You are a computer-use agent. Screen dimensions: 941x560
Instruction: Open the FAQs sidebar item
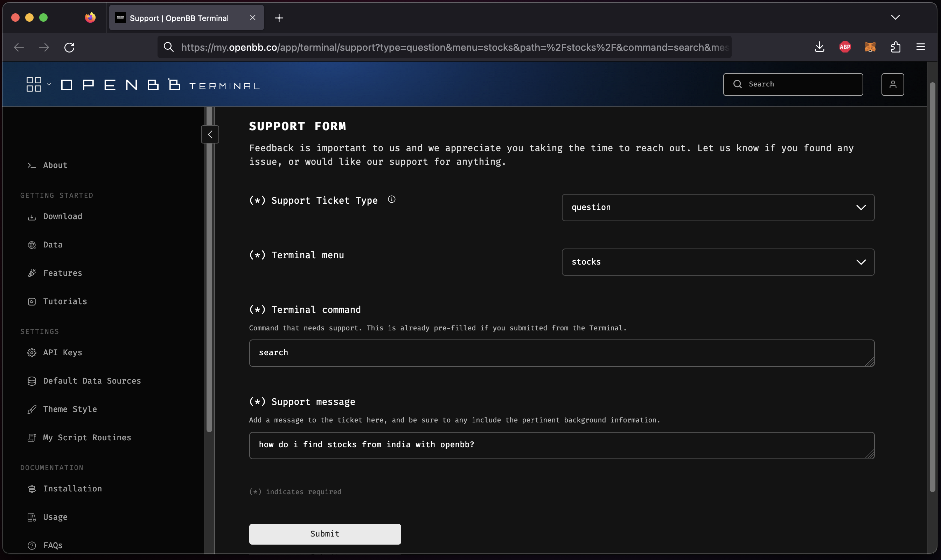coord(53,545)
